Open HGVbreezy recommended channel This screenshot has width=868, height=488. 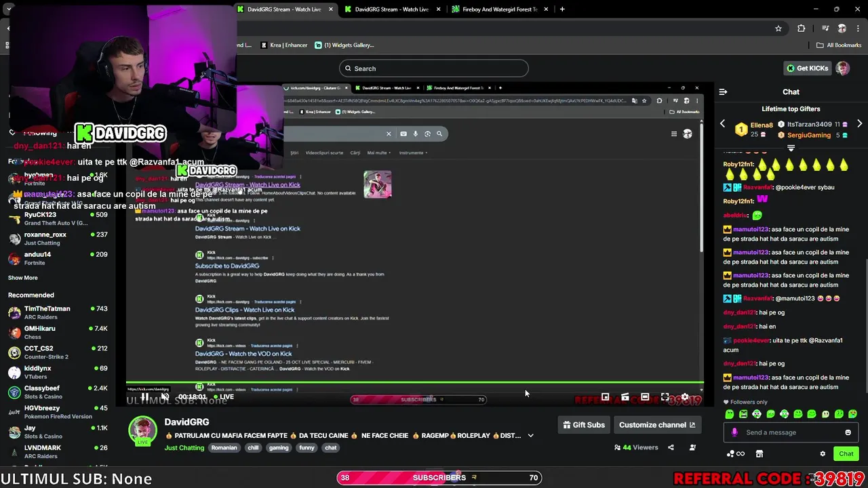click(58, 412)
